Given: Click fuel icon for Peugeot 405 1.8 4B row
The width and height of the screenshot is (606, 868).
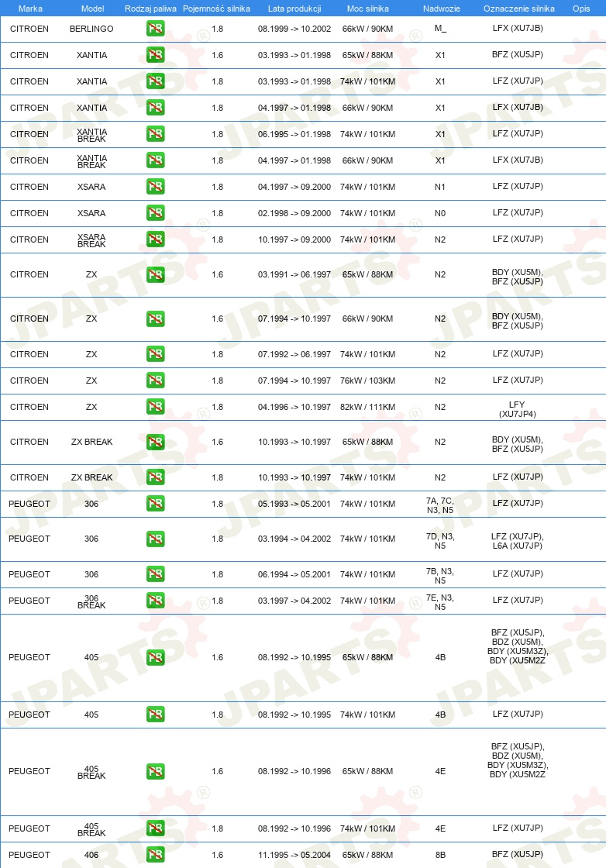Looking at the screenshot, I should 156,715.
